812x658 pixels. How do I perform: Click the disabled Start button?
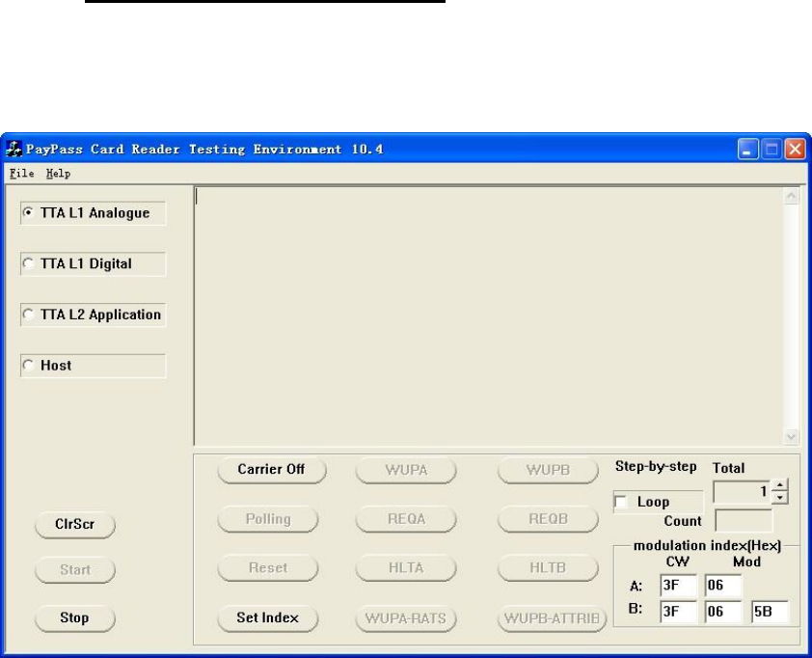(74, 570)
